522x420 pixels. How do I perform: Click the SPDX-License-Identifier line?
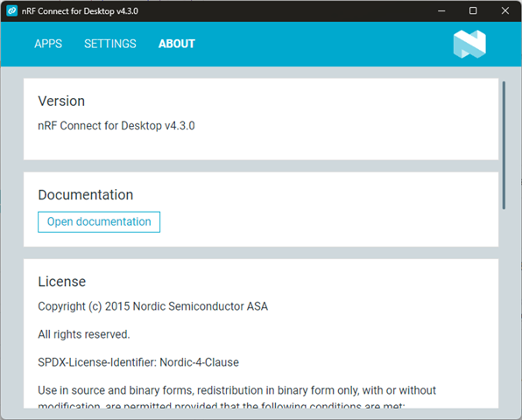pos(138,362)
